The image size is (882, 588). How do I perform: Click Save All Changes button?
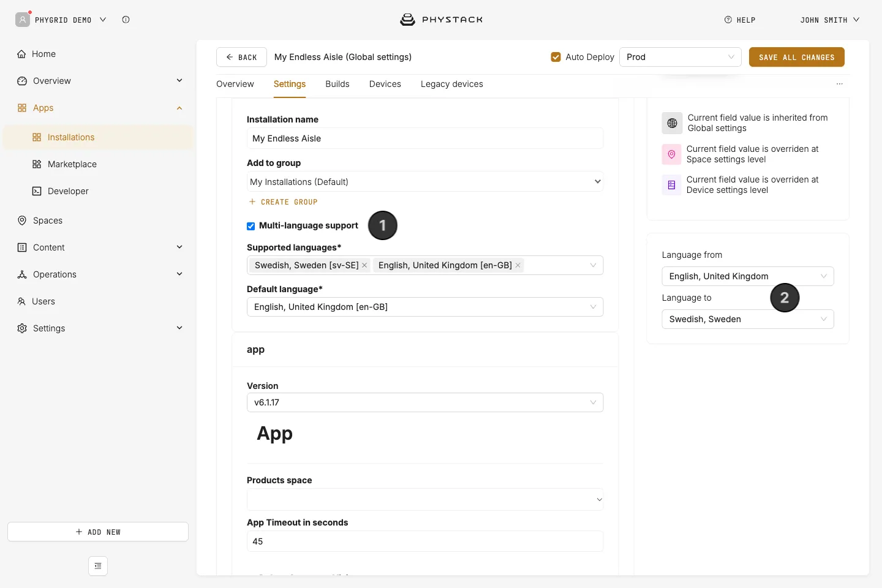(x=797, y=57)
